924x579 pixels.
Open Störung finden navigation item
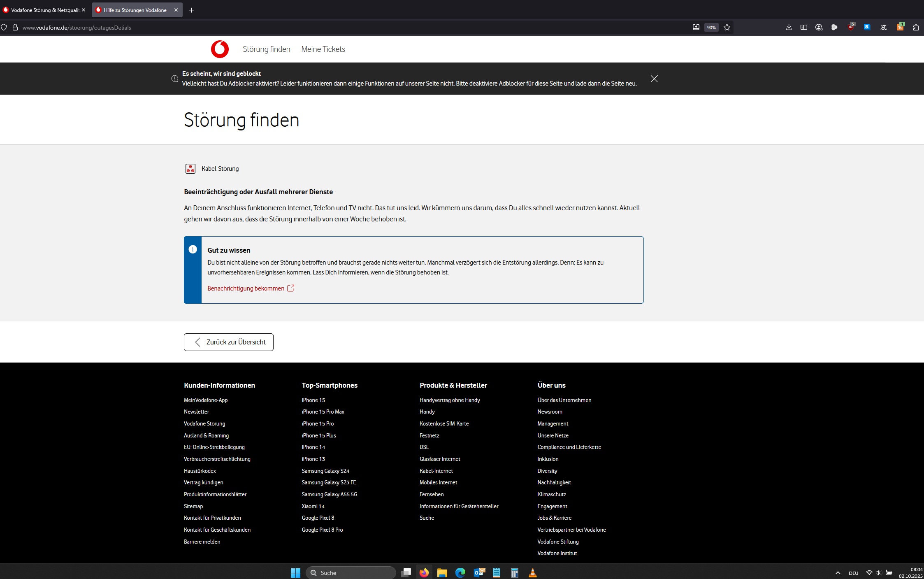point(266,49)
